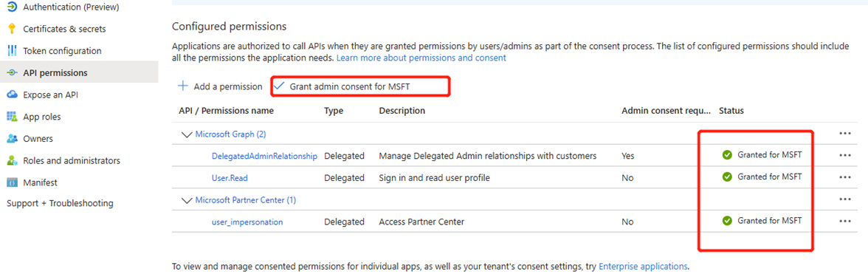Click Configured permissions heading
868x280 pixels.
pos(230,26)
